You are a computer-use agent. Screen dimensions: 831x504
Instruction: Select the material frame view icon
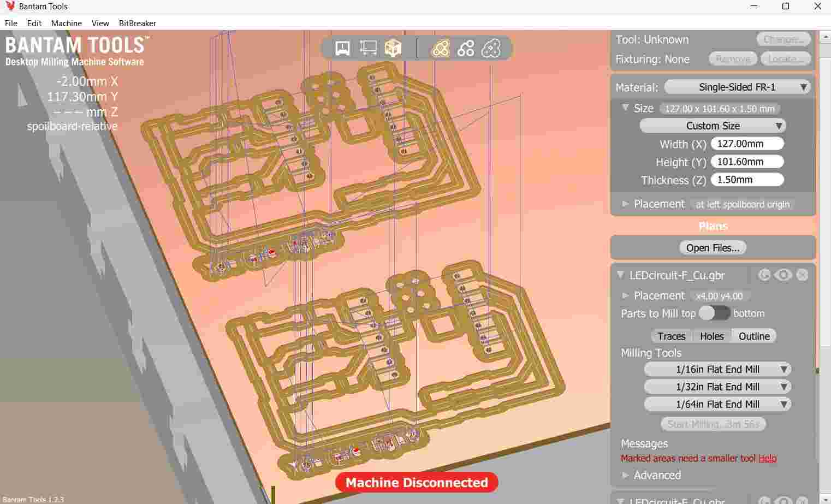click(x=368, y=48)
